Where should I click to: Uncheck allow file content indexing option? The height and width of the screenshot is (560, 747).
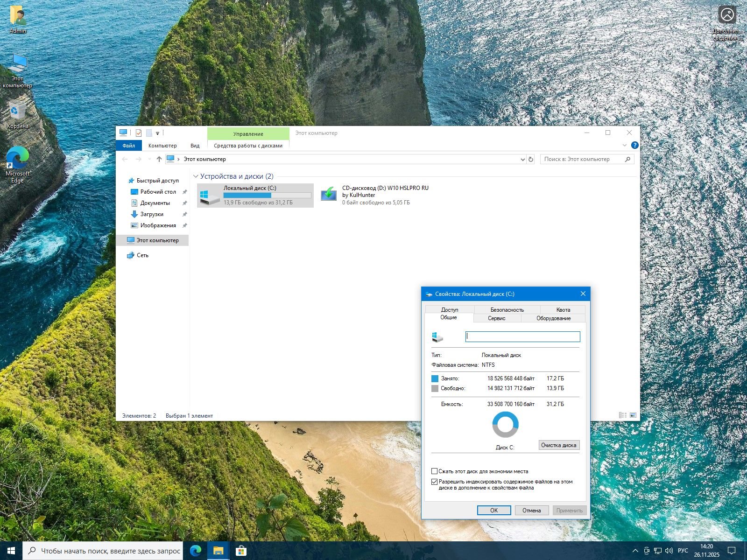coord(435,482)
